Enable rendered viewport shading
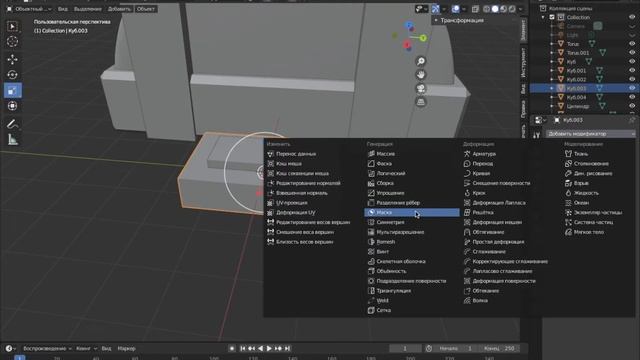 512,9
